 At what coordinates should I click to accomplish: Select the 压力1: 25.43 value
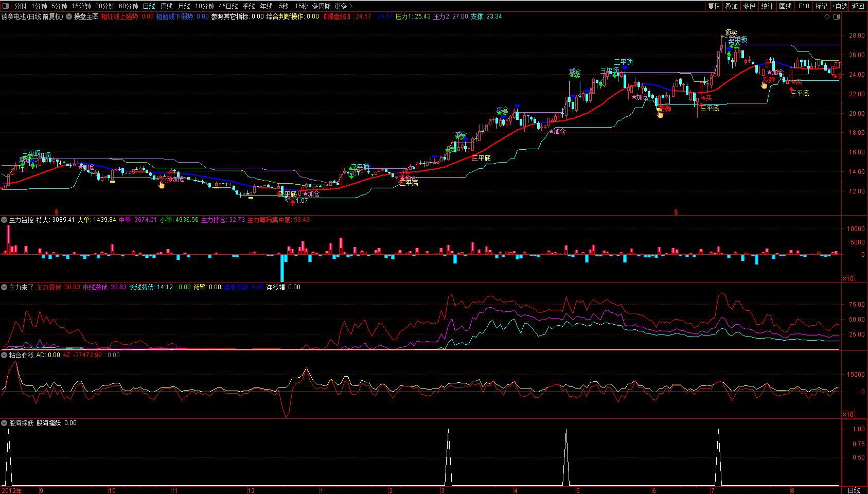[x=413, y=16]
